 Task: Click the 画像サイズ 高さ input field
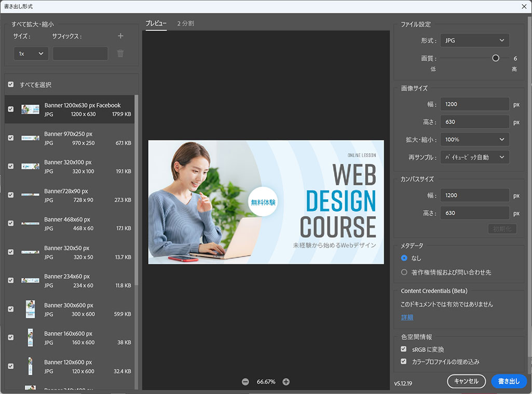point(475,122)
